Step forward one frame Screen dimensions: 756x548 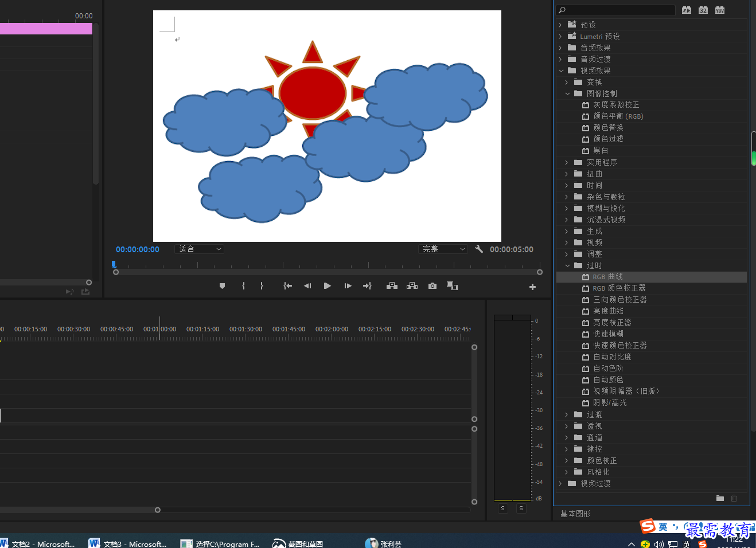point(348,286)
